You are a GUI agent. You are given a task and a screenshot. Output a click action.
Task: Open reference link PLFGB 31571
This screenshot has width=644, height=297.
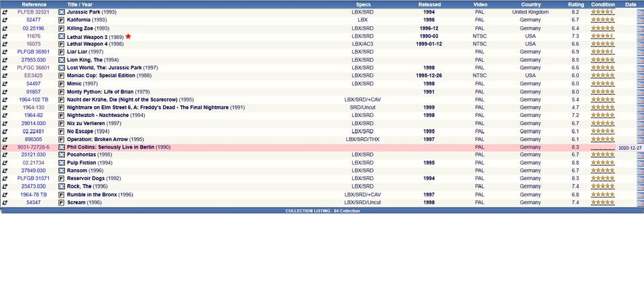(34, 179)
